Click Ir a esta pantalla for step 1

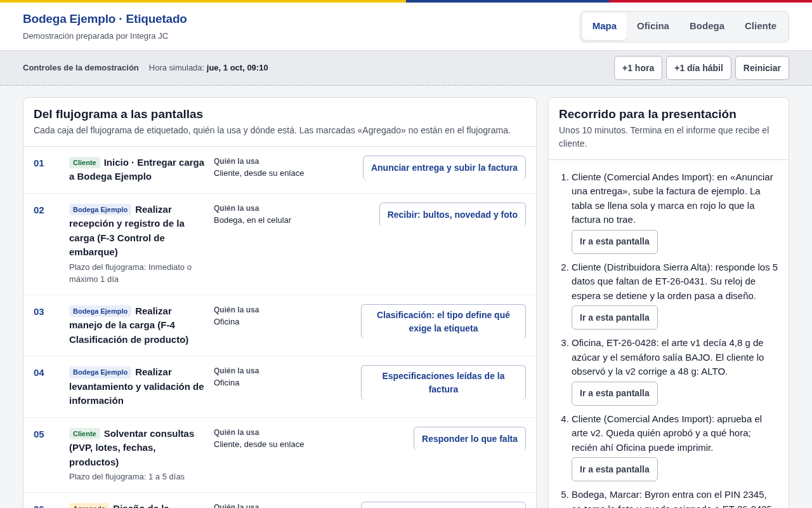615,242
